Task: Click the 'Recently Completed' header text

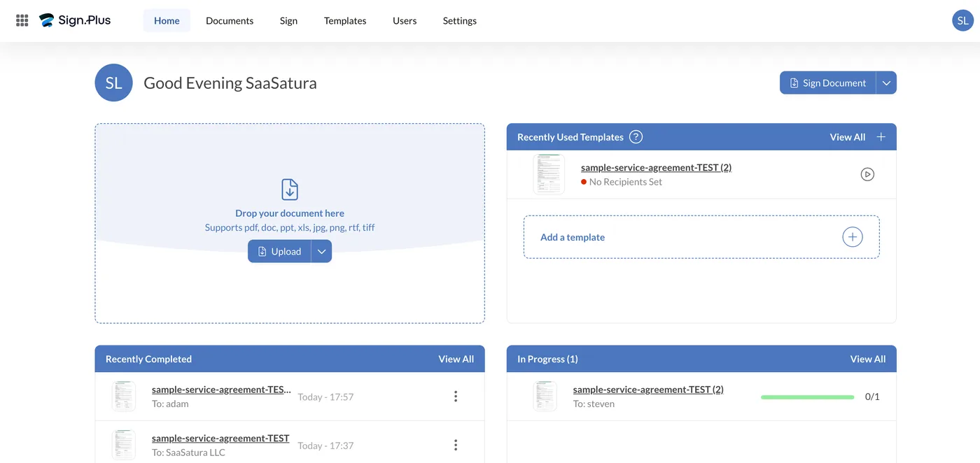Action: pyautogui.click(x=148, y=359)
